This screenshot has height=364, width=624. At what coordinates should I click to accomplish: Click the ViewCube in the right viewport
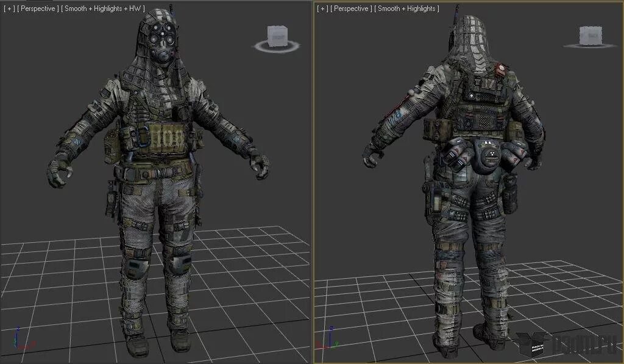(590, 35)
